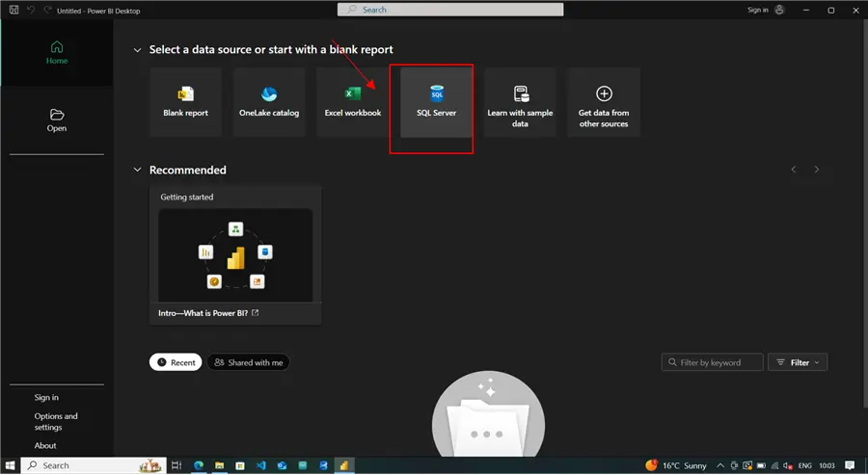
Task: Open the About entry
Action: [45, 445]
